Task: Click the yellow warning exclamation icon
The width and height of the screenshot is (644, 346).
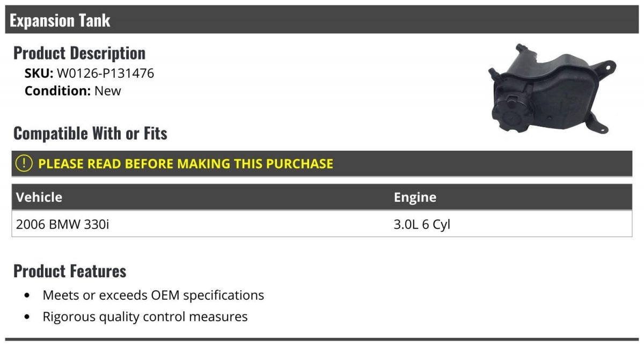Action: pos(24,164)
